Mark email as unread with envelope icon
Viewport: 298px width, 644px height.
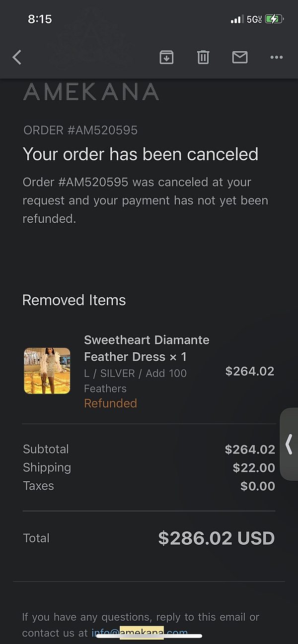240,58
